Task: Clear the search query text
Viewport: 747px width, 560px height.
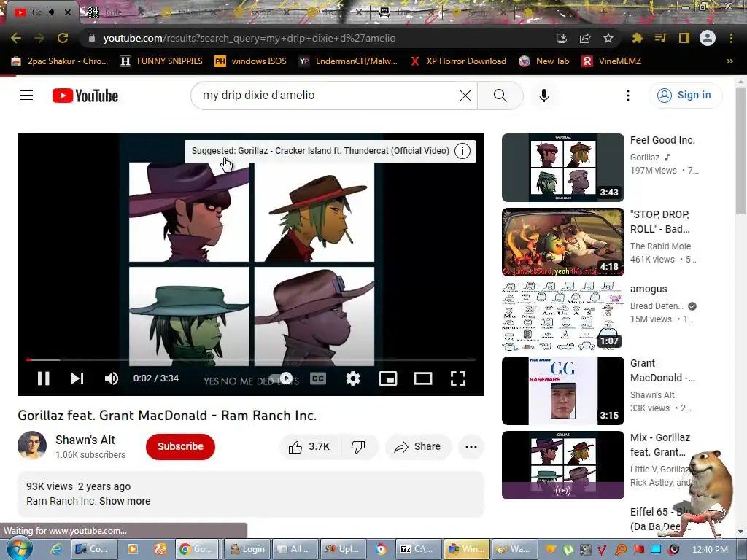Action: 465,96
